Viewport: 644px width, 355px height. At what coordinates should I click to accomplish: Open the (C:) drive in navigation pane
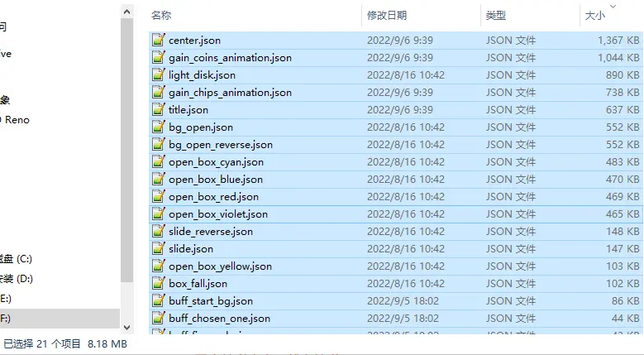click(x=21, y=259)
